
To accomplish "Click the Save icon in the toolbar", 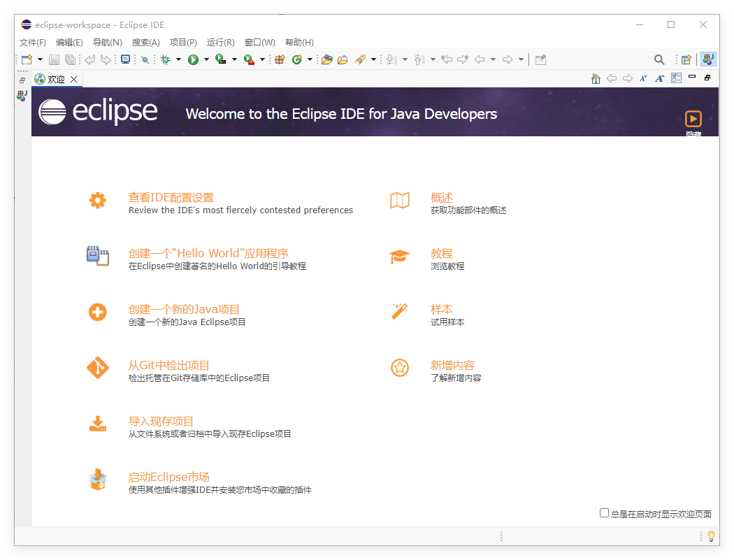I will coord(54,59).
